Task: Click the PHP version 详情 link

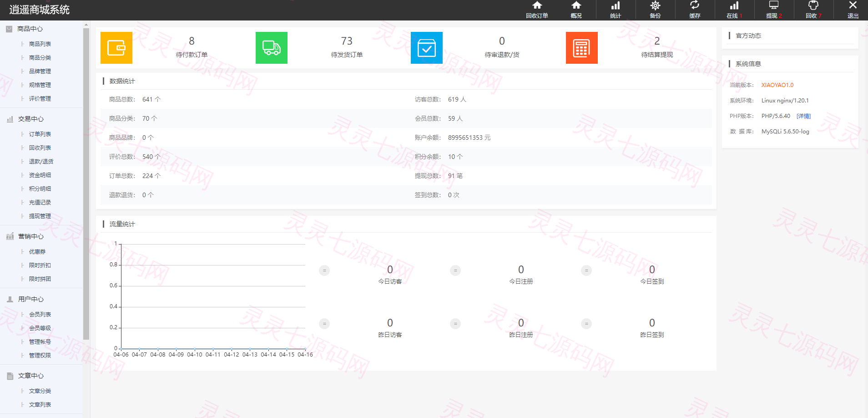Action: (803, 116)
